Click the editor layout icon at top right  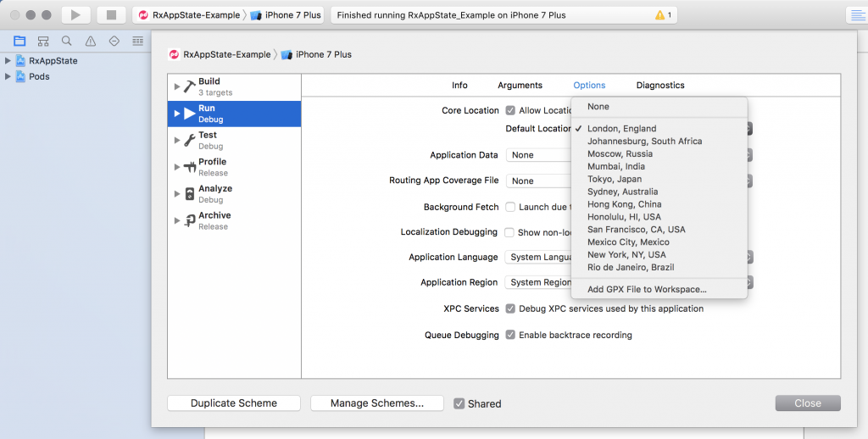[x=856, y=15]
